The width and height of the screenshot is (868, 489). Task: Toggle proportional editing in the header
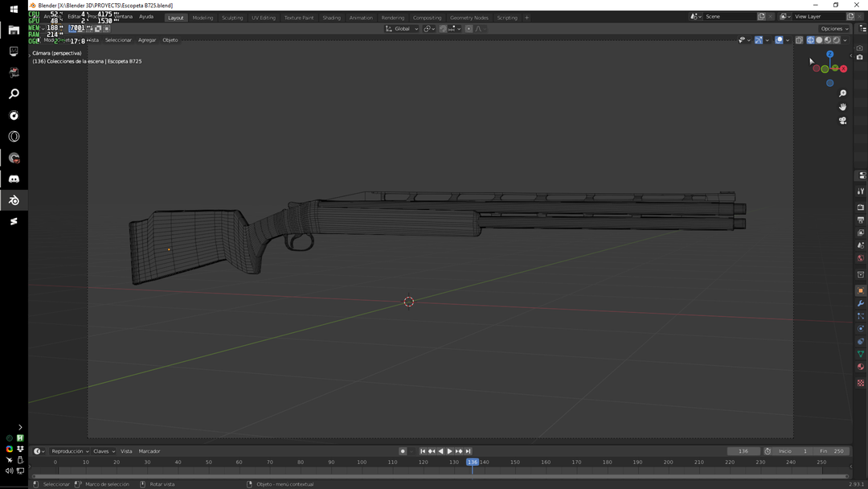click(x=469, y=28)
